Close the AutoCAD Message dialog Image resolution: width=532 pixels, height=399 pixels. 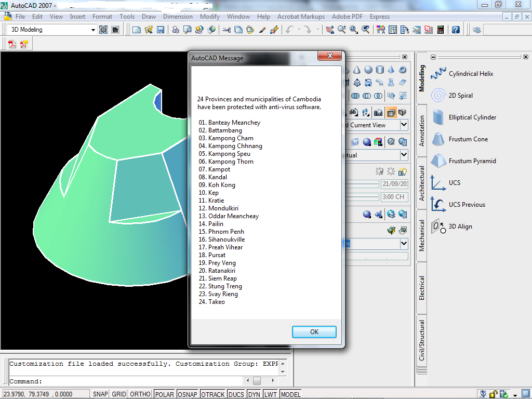[x=329, y=56]
